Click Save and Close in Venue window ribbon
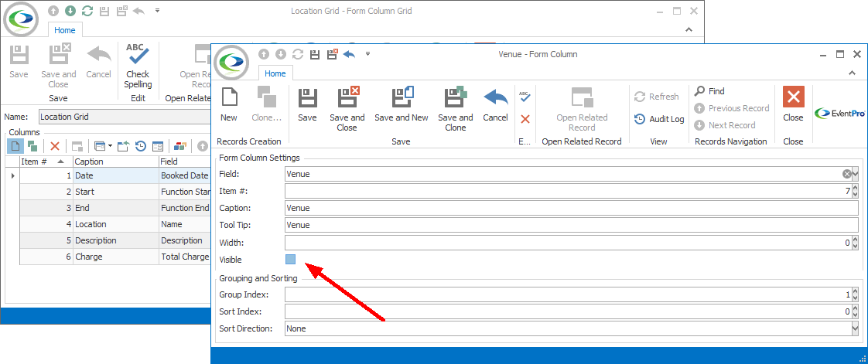Screen dimensions: 868x364 click(347, 109)
